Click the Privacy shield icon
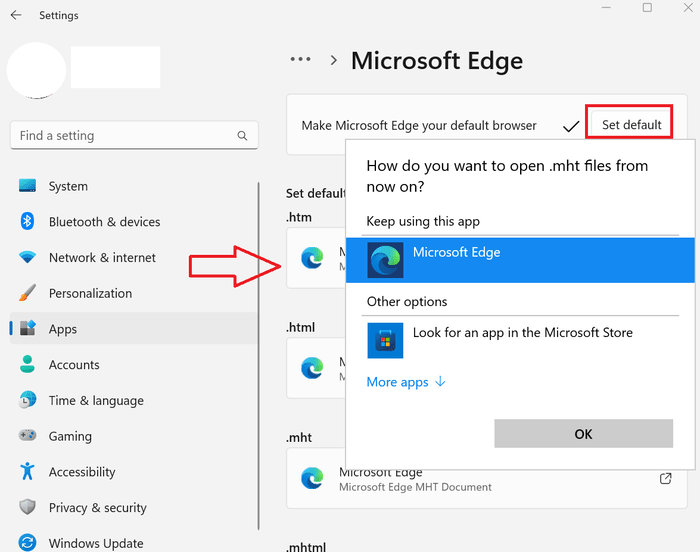The image size is (700, 552). pyautogui.click(x=27, y=507)
